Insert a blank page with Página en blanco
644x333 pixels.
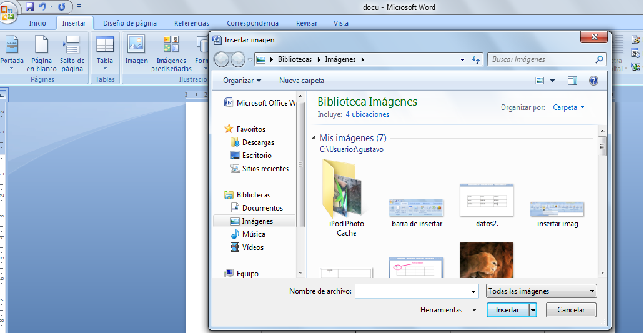click(41, 46)
